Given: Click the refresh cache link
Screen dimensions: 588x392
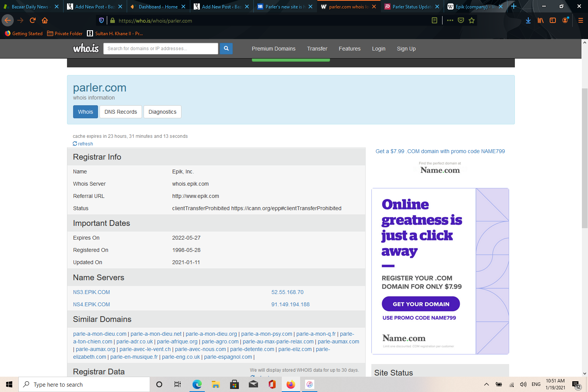Looking at the screenshot, I should (x=83, y=144).
